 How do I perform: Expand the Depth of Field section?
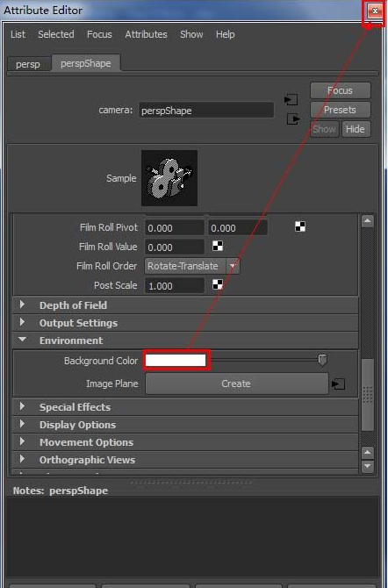pos(185,305)
